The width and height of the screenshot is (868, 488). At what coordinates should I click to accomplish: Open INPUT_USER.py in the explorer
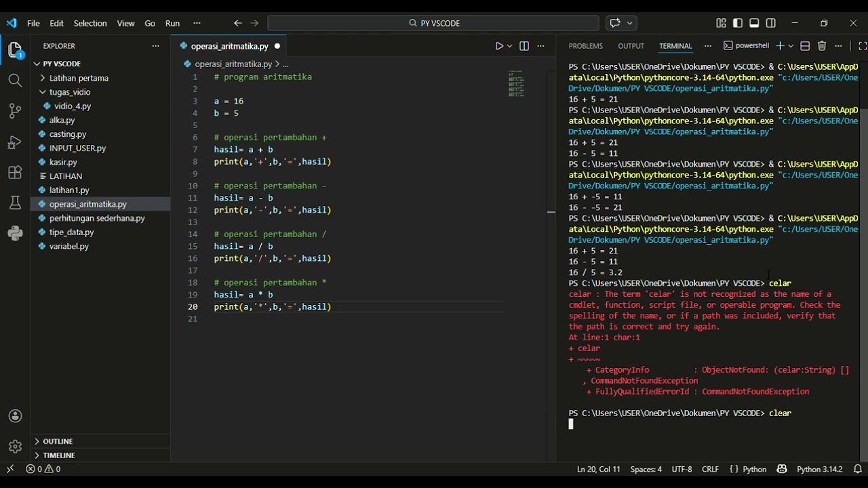100,148
